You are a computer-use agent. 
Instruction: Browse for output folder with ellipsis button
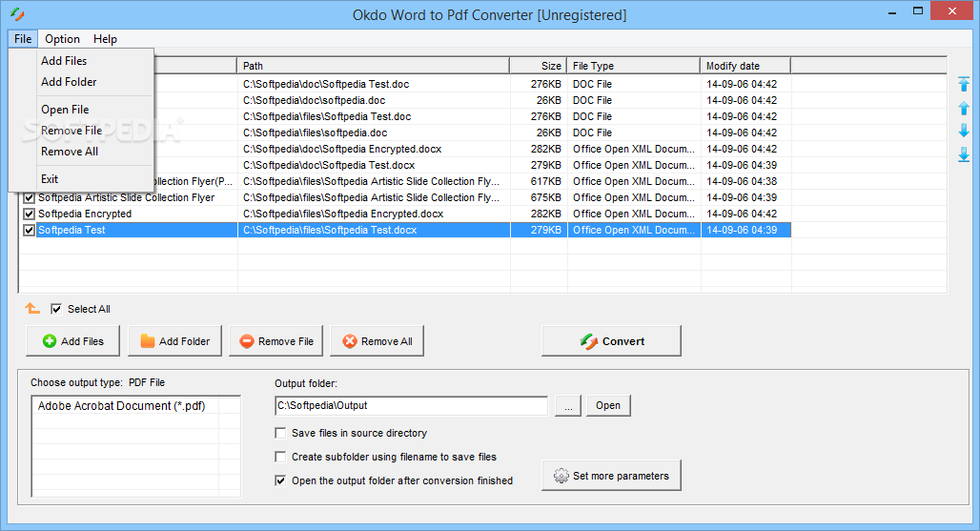[568, 405]
